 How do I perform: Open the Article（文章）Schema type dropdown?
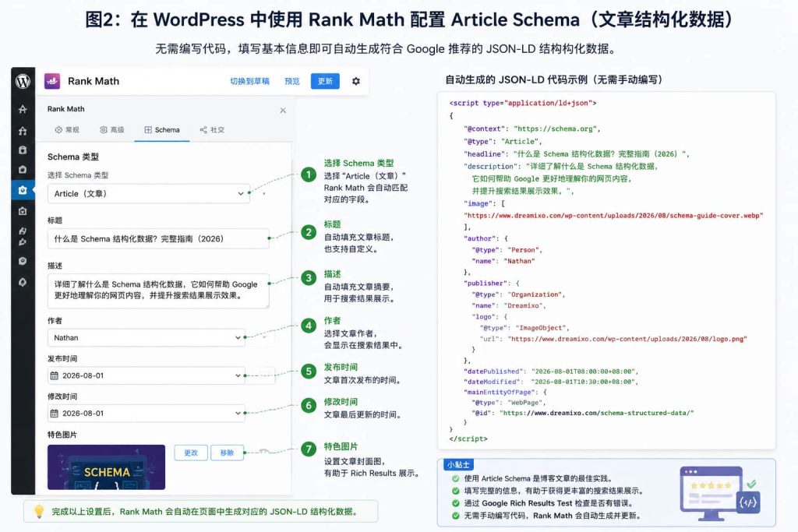[149, 194]
